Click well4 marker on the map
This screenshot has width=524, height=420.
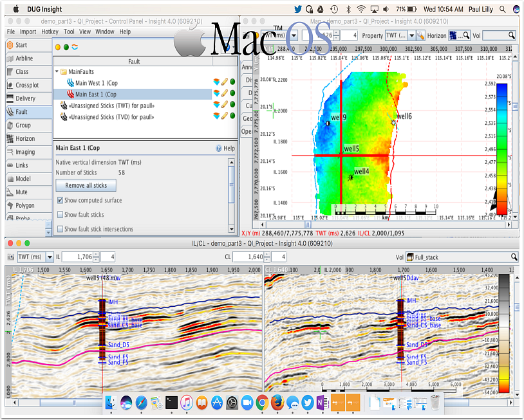point(351,178)
